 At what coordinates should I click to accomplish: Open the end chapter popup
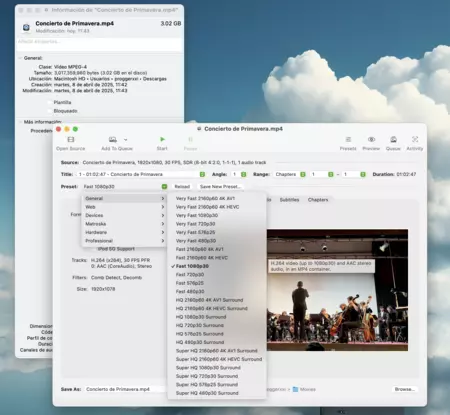point(354,174)
